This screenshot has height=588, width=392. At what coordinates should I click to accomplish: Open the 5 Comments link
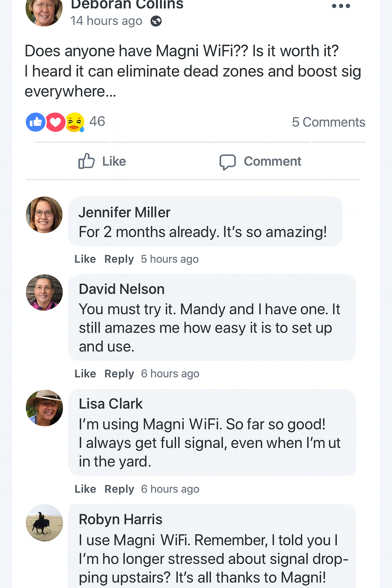pos(328,122)
